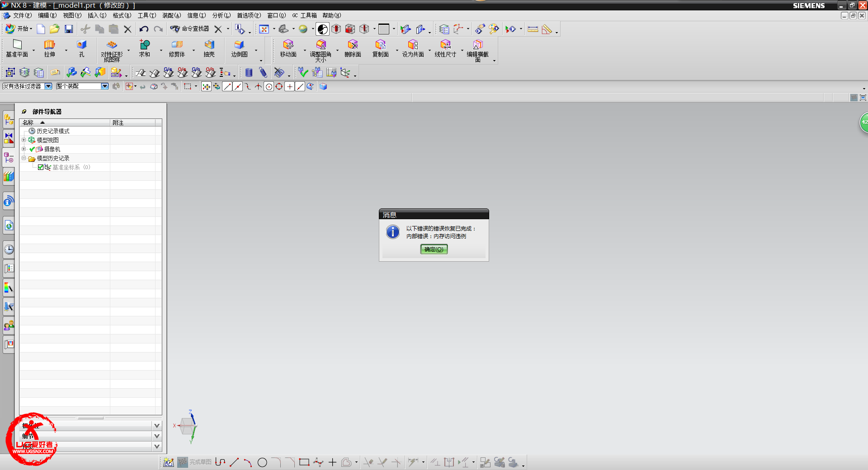Expand the 模型视图 tree node
This screenshot has width=868, height=470.
(x=24, y=140)
